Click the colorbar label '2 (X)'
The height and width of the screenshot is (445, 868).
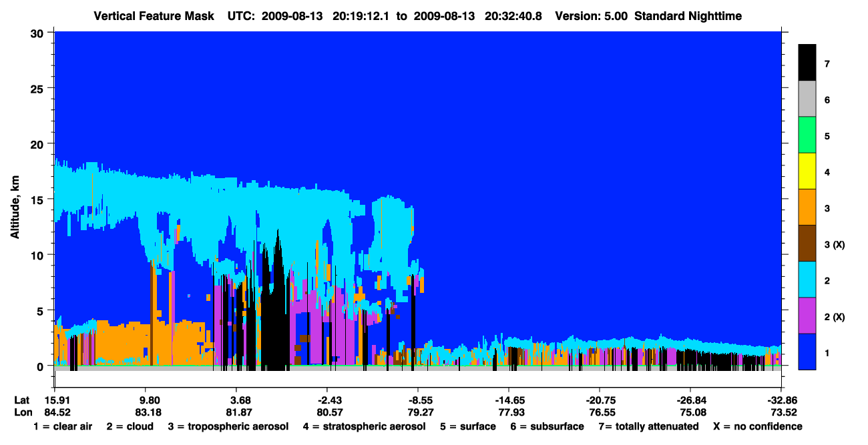pos(834,317)
